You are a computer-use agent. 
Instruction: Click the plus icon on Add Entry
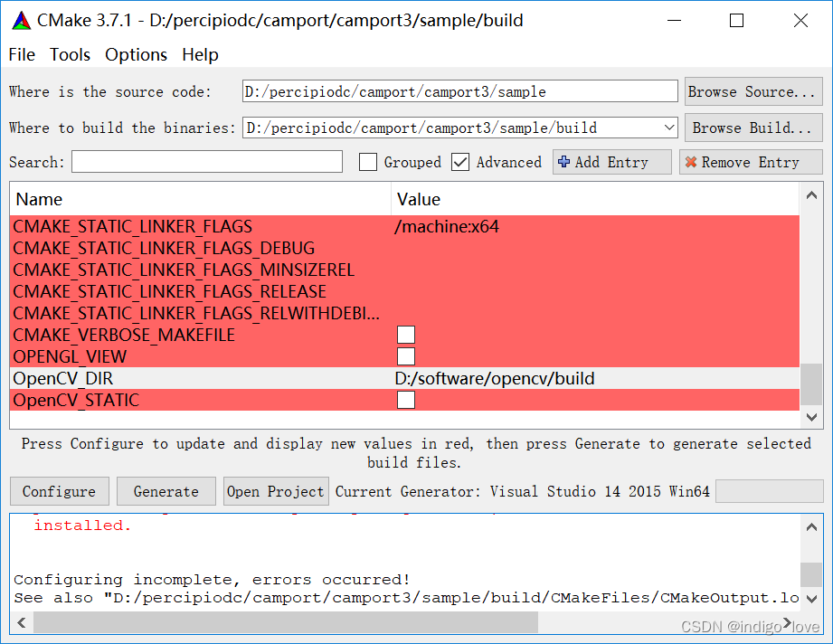(x=564, y=162)
